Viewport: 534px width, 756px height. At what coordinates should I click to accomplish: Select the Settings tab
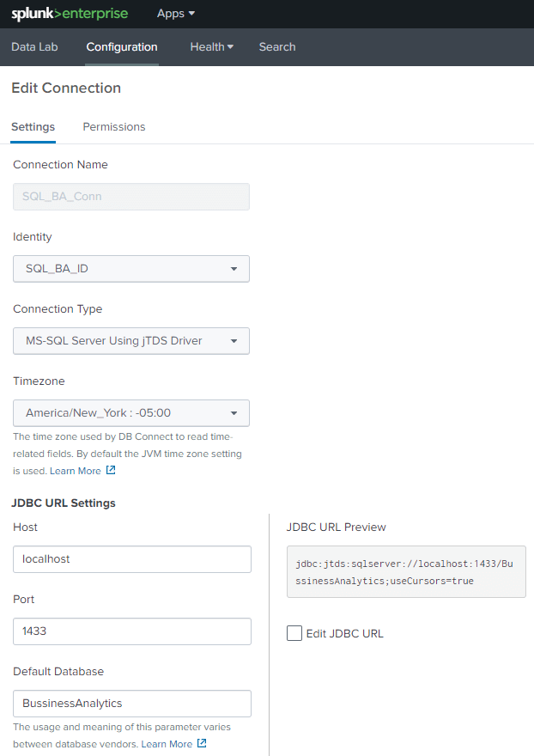click(x=33, y=127)
